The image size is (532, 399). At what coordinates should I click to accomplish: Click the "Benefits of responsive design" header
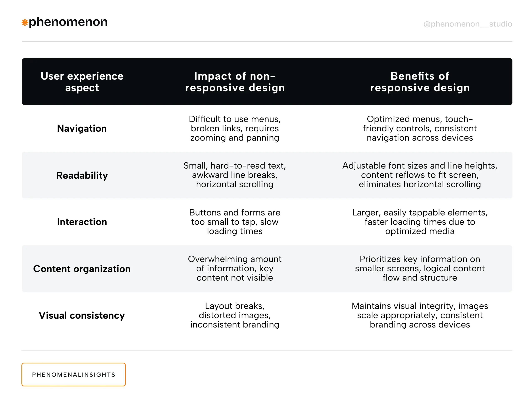pyautogui.click(x=420, y=82)
